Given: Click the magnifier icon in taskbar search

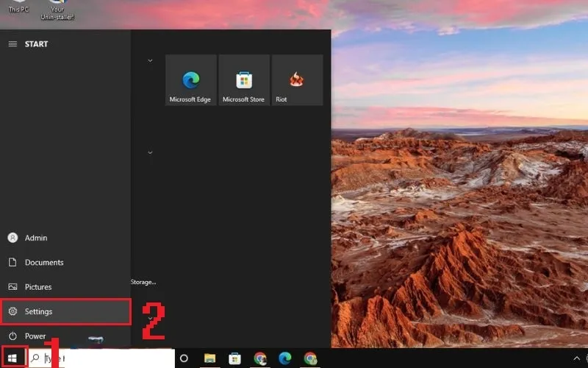Looking at the screenshot, I should (35, 358).
